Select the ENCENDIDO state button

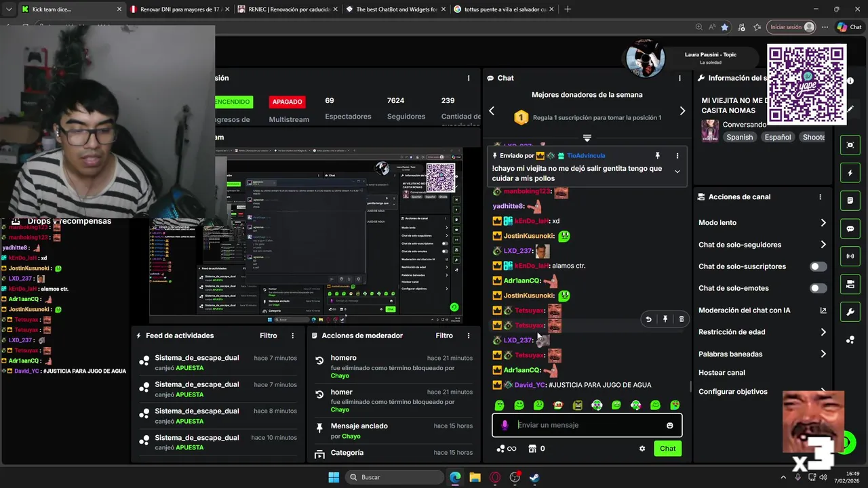[232, 102]
